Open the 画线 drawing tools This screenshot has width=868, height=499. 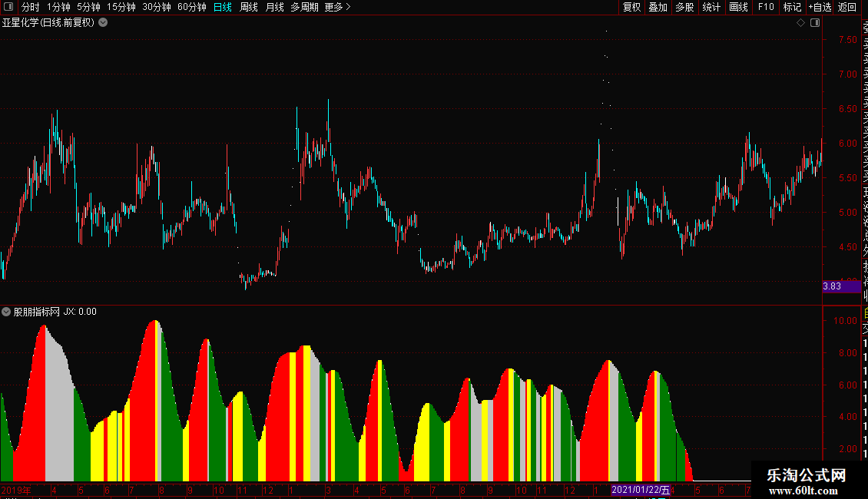tap(738, 7)
